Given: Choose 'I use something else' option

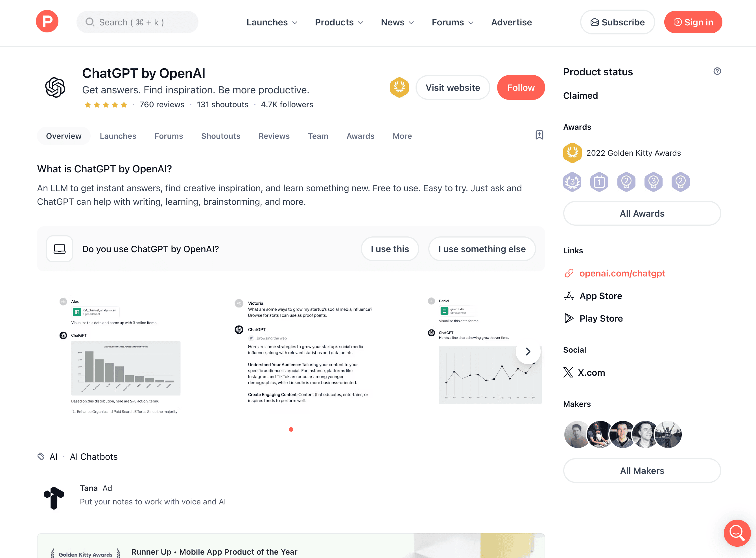Looking at the screenshot, I should (x=482, y=249).
